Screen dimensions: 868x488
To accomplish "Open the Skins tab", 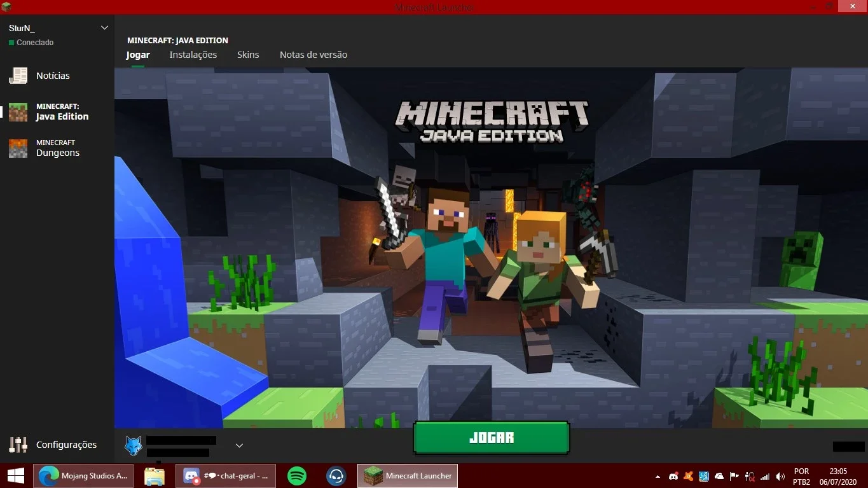I will 248,55.
